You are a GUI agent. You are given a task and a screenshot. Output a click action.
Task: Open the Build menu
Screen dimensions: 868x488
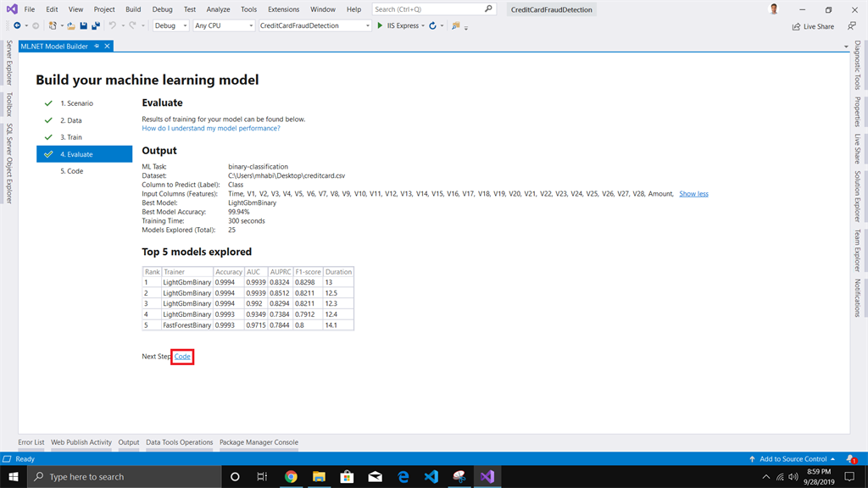pos(133,9)
